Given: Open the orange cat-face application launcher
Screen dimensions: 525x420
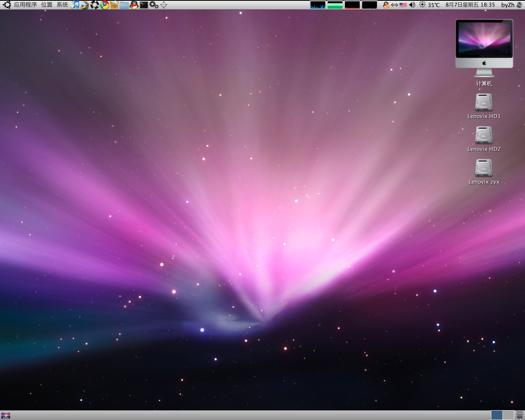Looking at the screenshot, I should 114,5.
